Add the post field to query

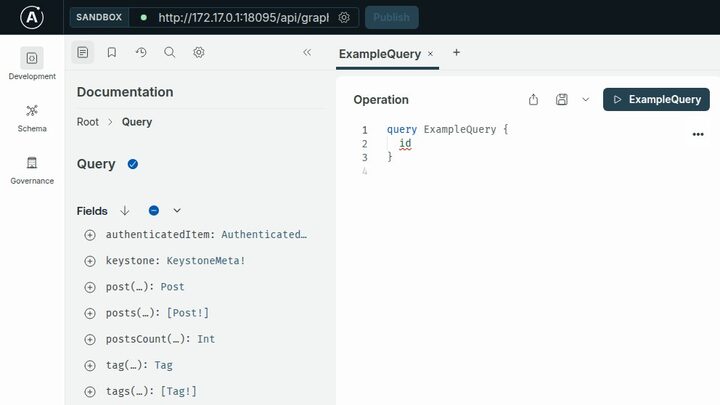90,287
